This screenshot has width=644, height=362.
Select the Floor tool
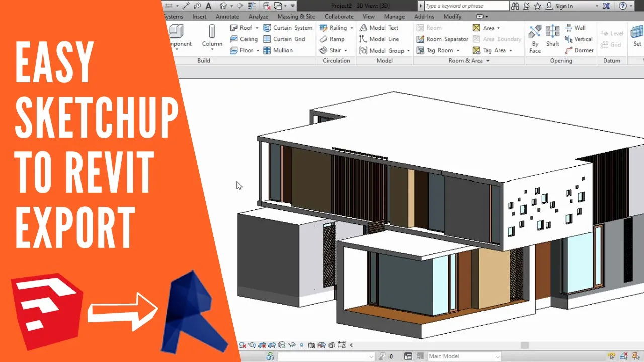pyautogui.click(x=242, y=50)
